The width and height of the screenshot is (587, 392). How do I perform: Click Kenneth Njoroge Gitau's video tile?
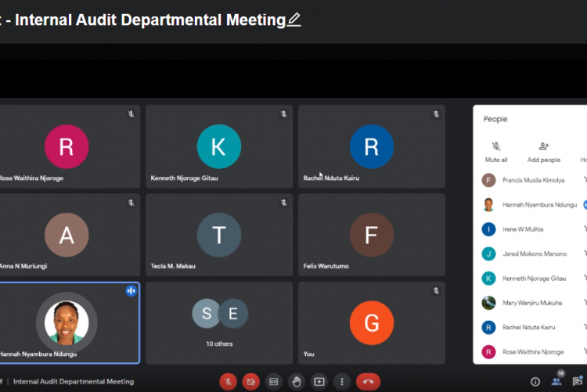[x=219, y=146]
